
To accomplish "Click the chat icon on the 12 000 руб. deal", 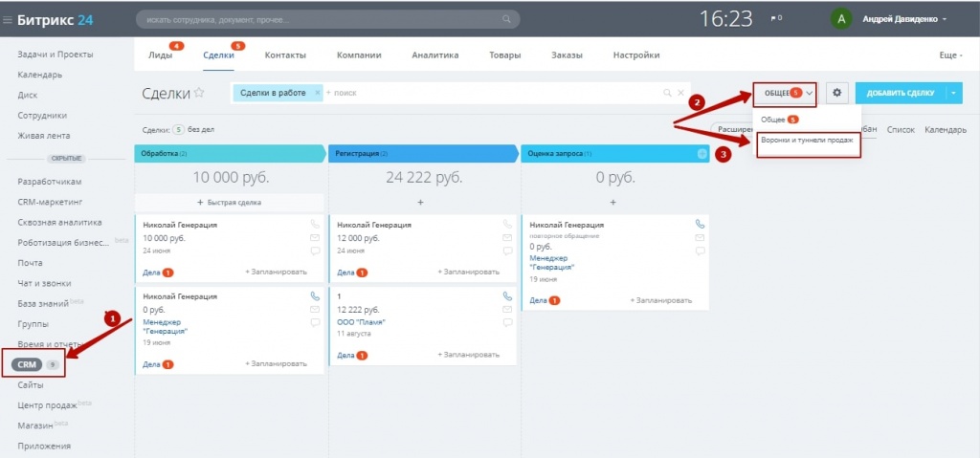I will tap(507, 251).
